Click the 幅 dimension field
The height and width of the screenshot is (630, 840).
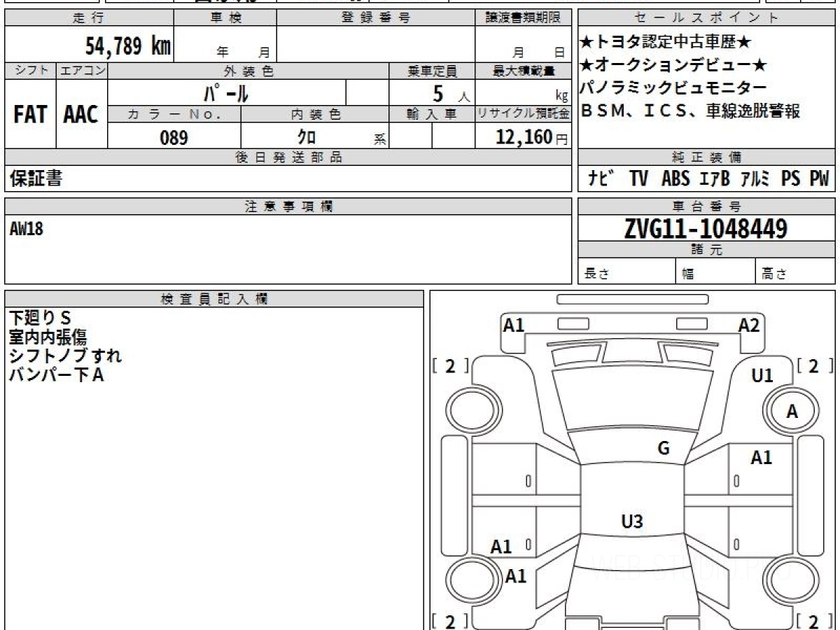[x=715, y=272]
